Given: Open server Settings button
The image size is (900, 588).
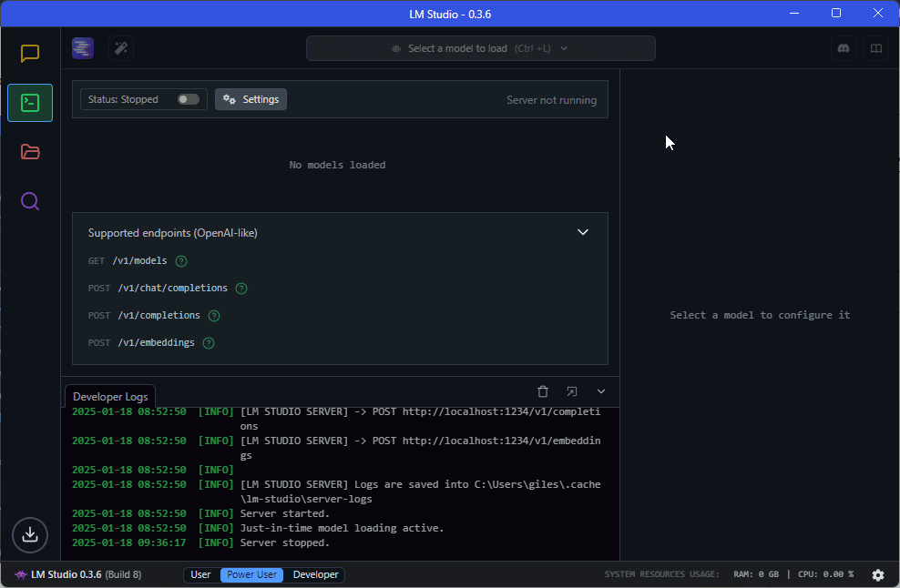Looking at the screenshot, I should click(251, 99).
